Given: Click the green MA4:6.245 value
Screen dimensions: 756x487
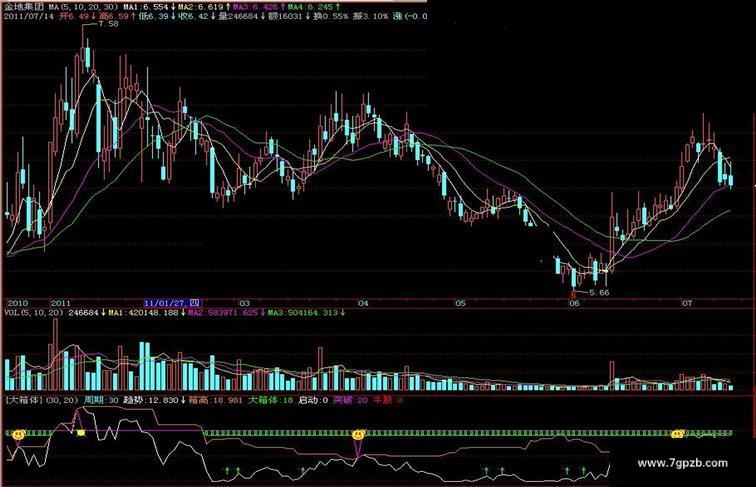Looking at the screenshot, I should pos(310,7).
